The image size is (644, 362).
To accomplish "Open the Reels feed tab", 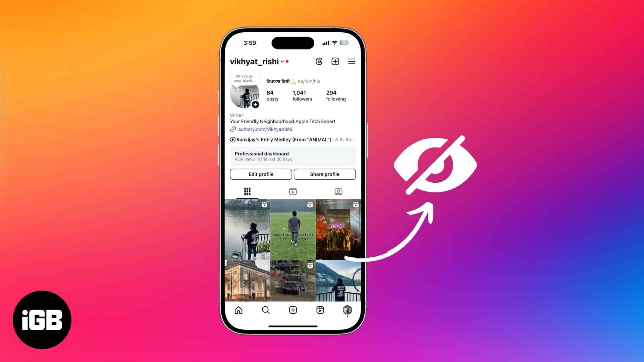I will [320, 310].
